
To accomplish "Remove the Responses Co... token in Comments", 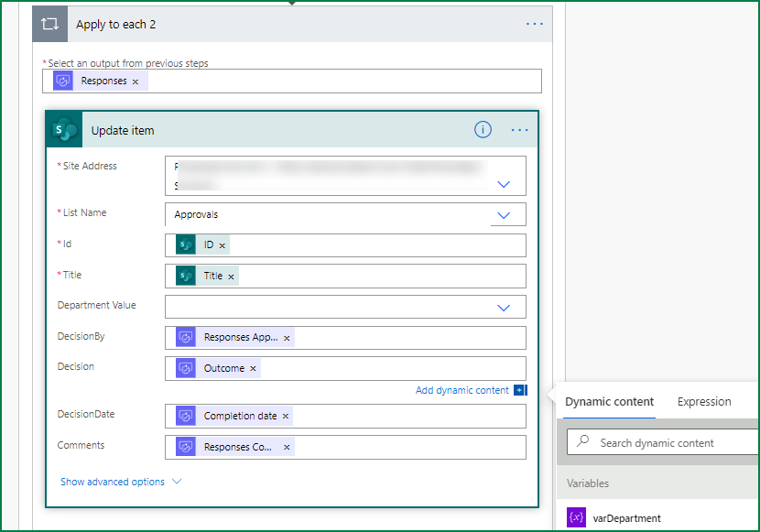I will point(287,447).
